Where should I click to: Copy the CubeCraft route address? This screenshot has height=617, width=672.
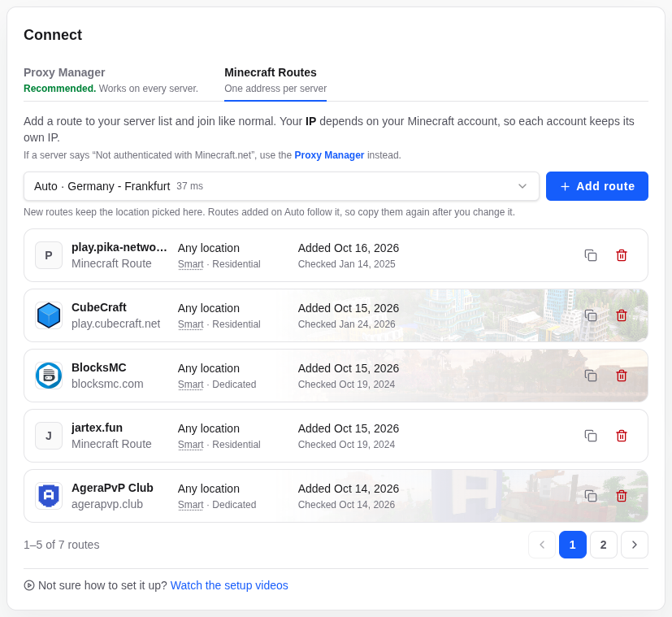tap(591, 315)
